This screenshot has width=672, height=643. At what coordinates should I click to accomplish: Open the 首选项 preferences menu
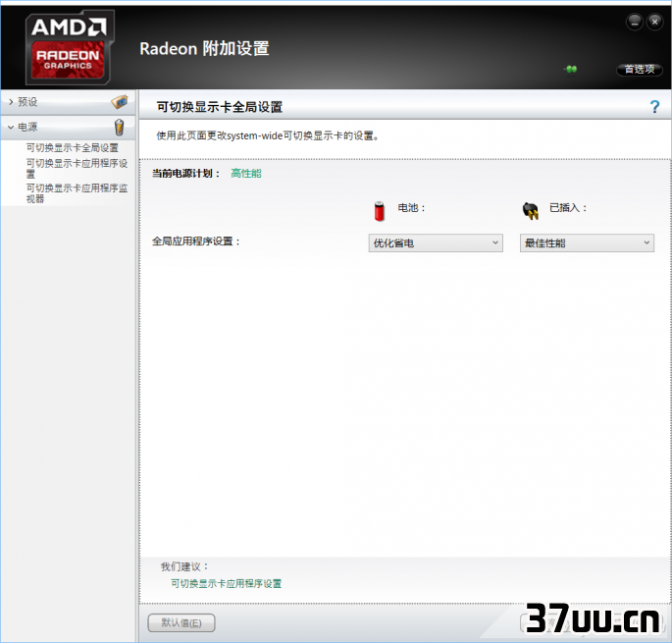pos(639,69)
